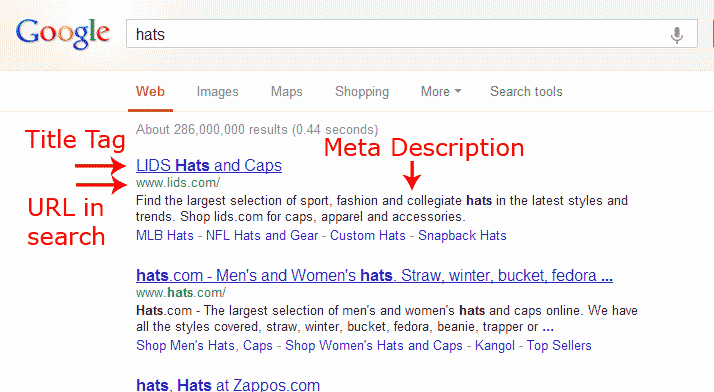Image resolution: width=714 pixels, height=392 pixels.
Task: Expand the More dropdown menu
Action: pos(441,92)
